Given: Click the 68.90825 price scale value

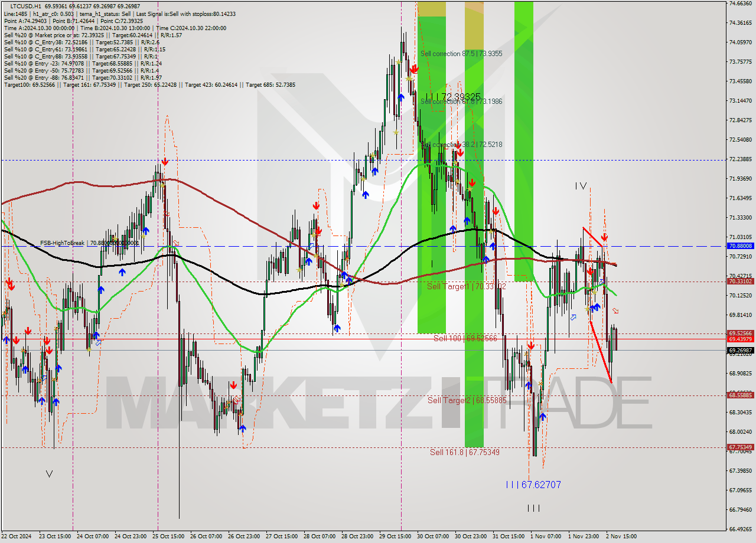Looking at the screenshot, I should coord(740,373).
